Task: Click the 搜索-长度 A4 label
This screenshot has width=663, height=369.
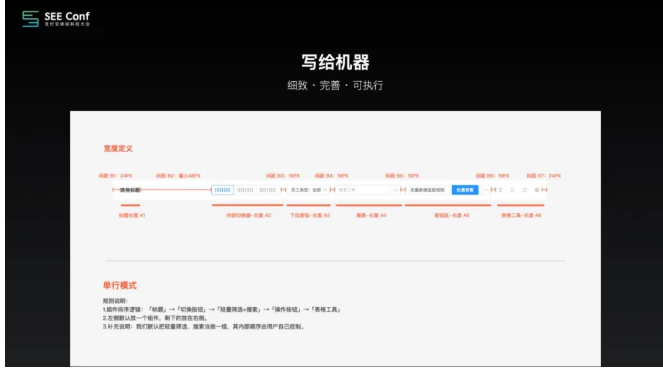Action: (x=371, y=215)
